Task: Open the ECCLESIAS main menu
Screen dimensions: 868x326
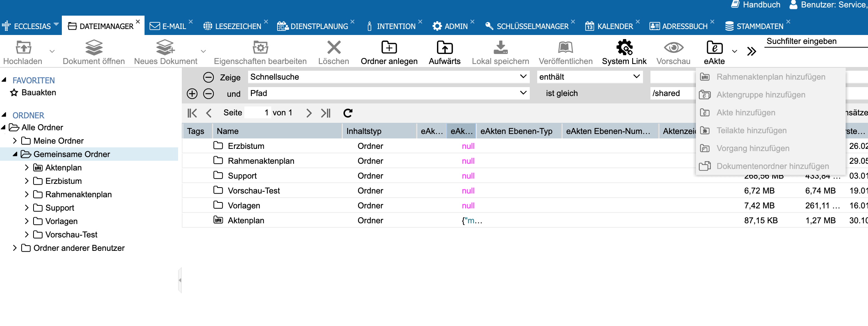Action: (31, 26)
